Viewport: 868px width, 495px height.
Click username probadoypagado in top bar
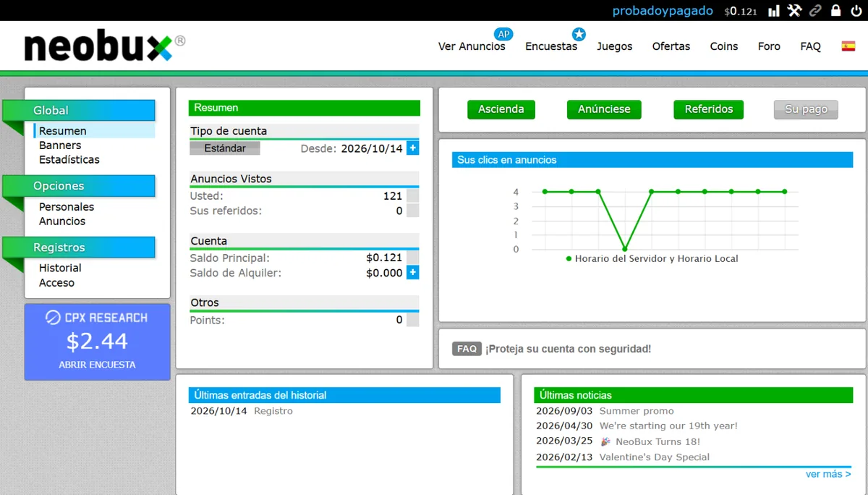point(663,11)
